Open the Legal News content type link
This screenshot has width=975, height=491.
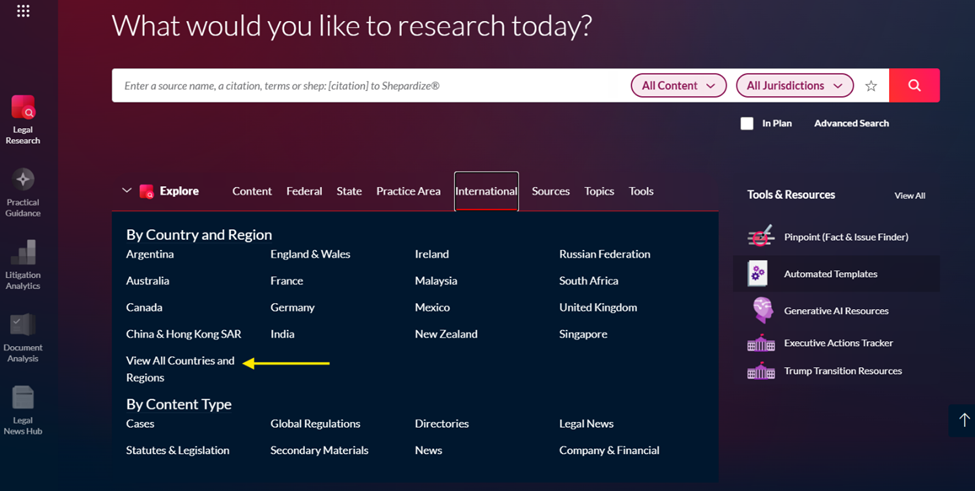(x=586, y=424)
